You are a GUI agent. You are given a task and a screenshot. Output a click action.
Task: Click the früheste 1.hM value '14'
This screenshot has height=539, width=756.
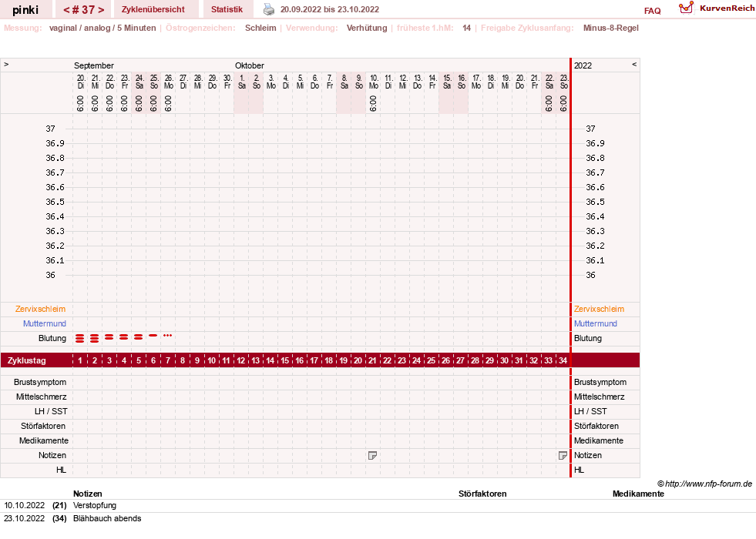pos(467,28)
